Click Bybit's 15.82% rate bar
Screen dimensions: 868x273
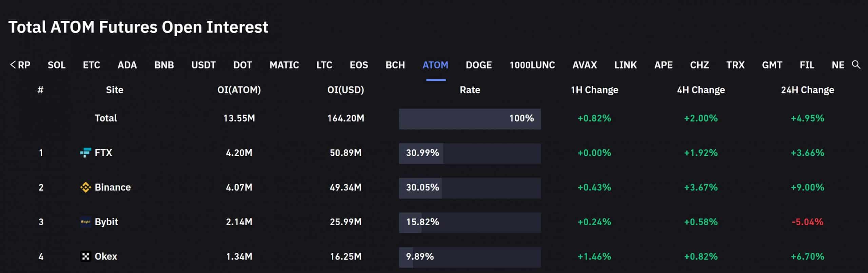click(x=470, y=222)
